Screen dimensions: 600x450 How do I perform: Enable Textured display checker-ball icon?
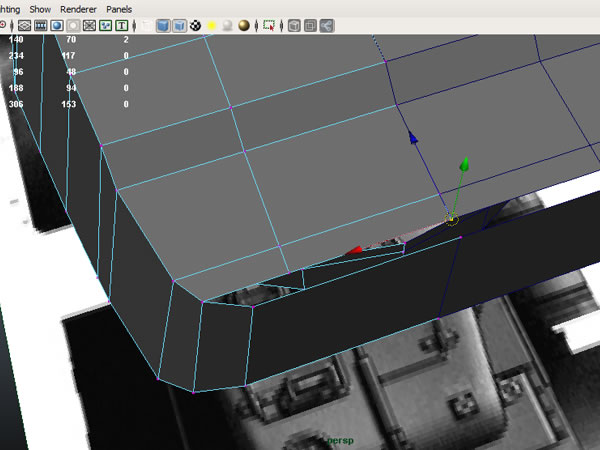point(197,24)
